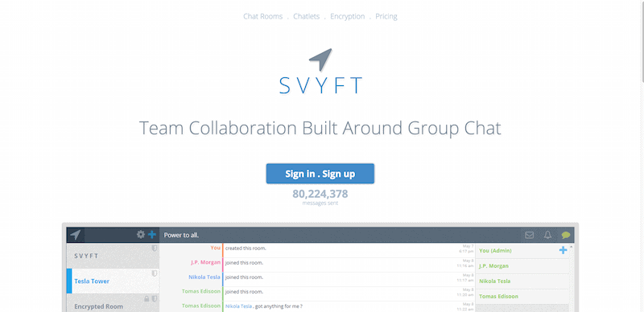
Task: Click the SVYFT paper-plane logo icon
Action: click(320, 60)
